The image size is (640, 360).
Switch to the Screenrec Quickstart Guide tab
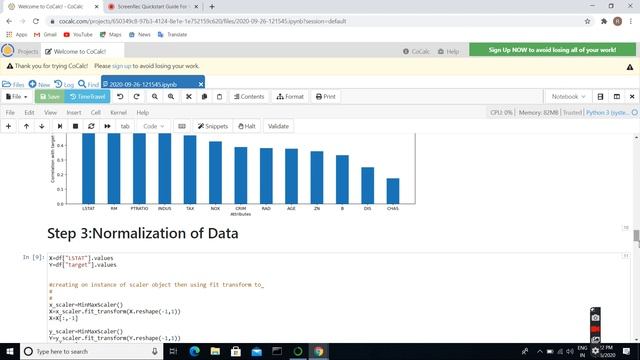[152, 7]
